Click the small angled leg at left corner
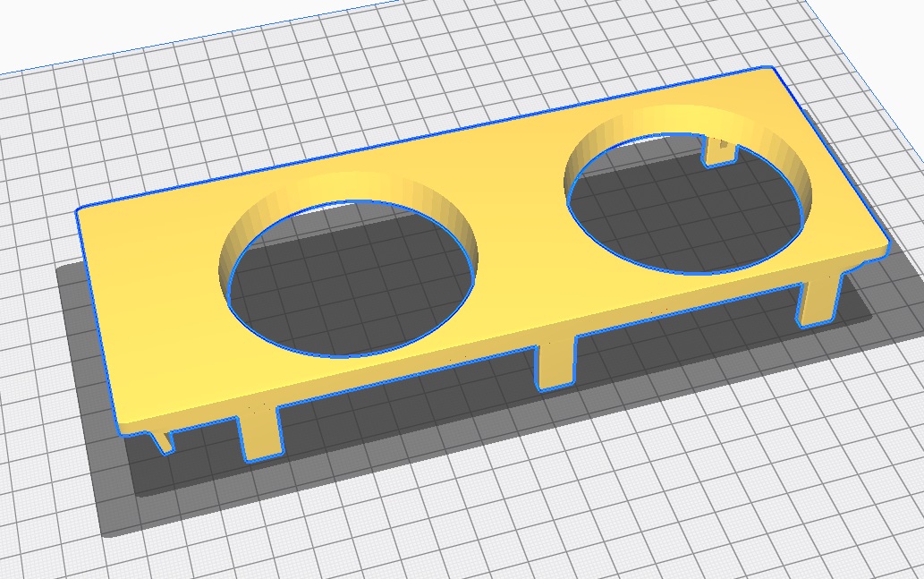This screenshot has width=924, height=579. pos(164,440)
